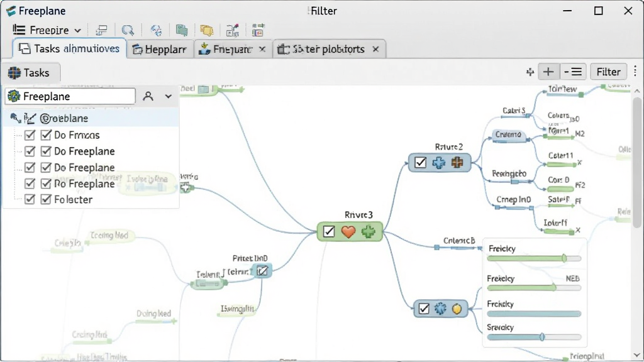Click the blue gear icon on the lower node
Viewport: 644px width, 362px height.
pyautogui.click(x=440, y=309)
